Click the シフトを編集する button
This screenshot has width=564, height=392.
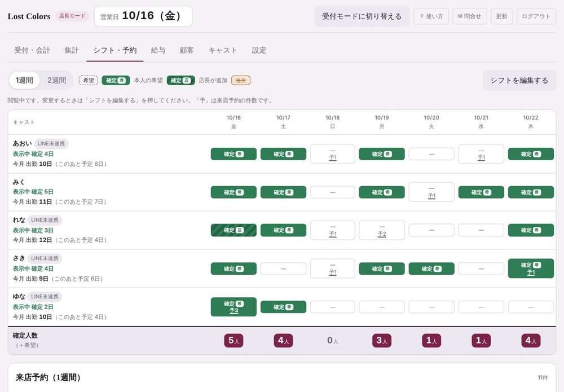click(x=519, y=80)
